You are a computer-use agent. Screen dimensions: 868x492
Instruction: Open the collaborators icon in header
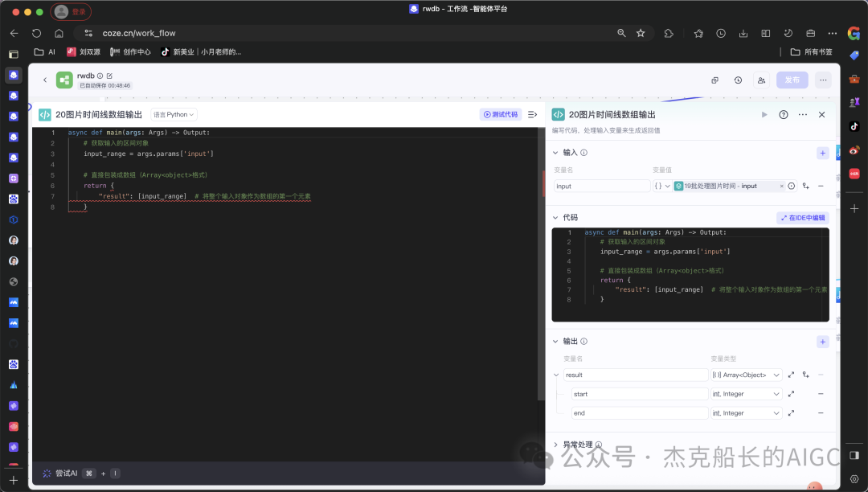click(x=762, y=80)
